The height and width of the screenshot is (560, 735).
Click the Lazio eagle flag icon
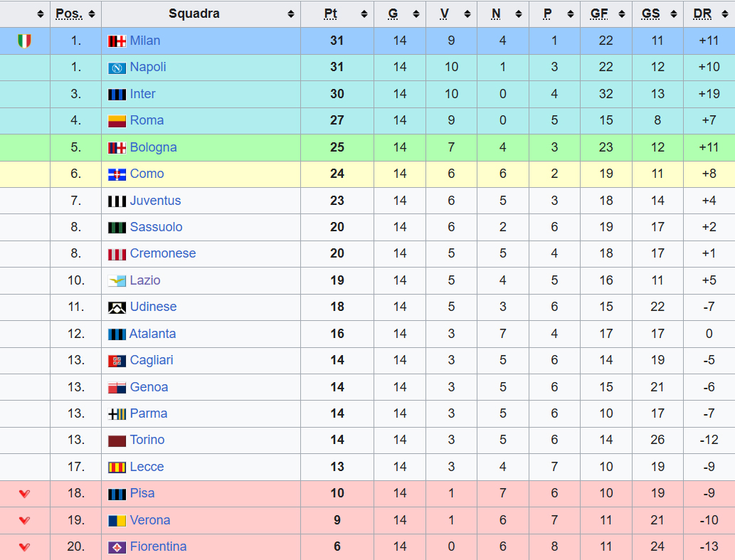pos(117,281)
